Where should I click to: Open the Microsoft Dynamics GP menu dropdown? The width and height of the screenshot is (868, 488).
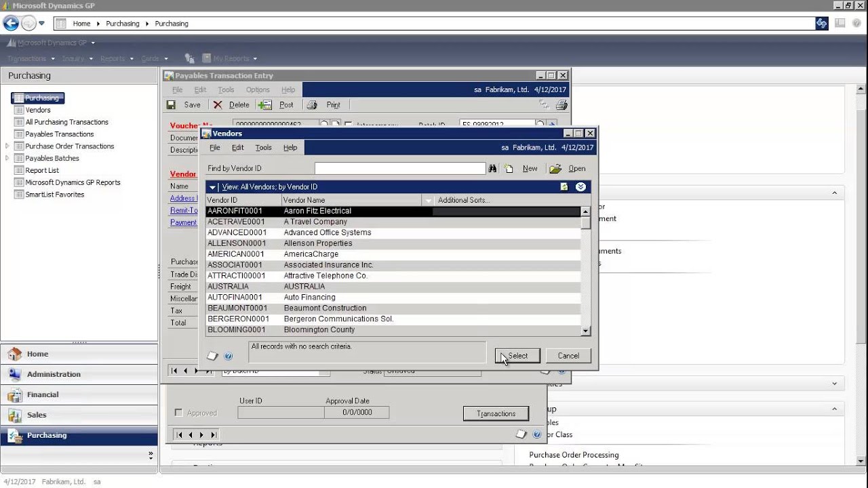(93, 43)
